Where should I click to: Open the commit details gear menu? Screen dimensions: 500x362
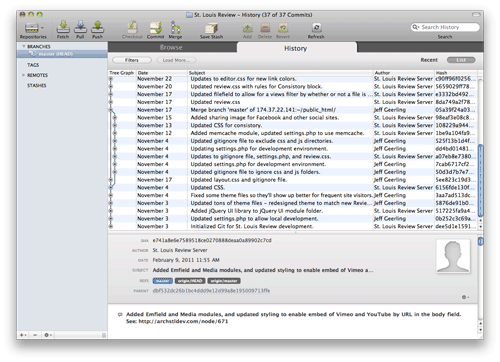tap(465, 297)
